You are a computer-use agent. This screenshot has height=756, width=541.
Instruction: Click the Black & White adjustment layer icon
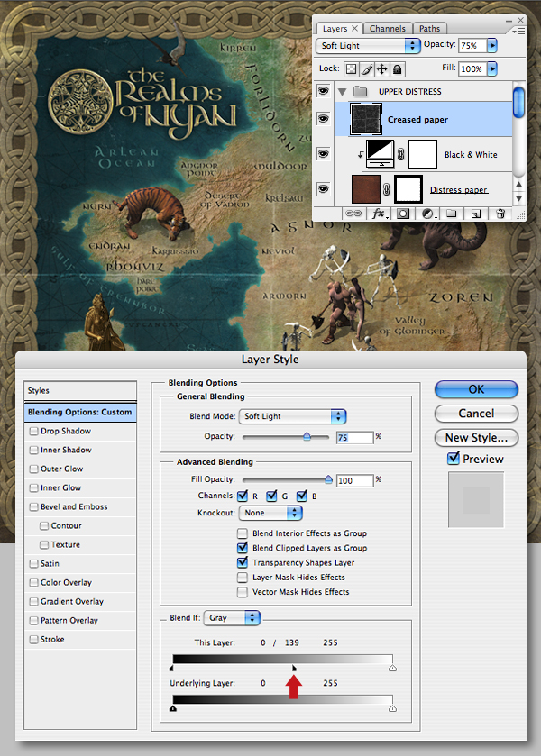380,154
